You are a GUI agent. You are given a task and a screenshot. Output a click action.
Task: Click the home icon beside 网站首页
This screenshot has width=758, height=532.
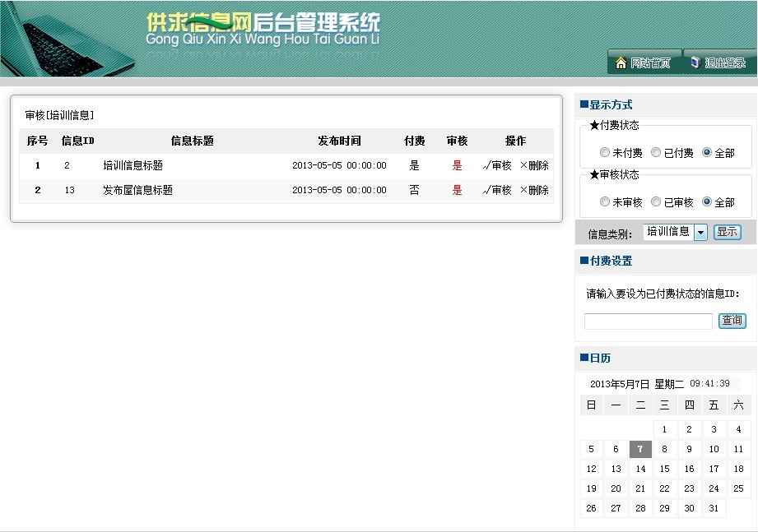(621, 62)
